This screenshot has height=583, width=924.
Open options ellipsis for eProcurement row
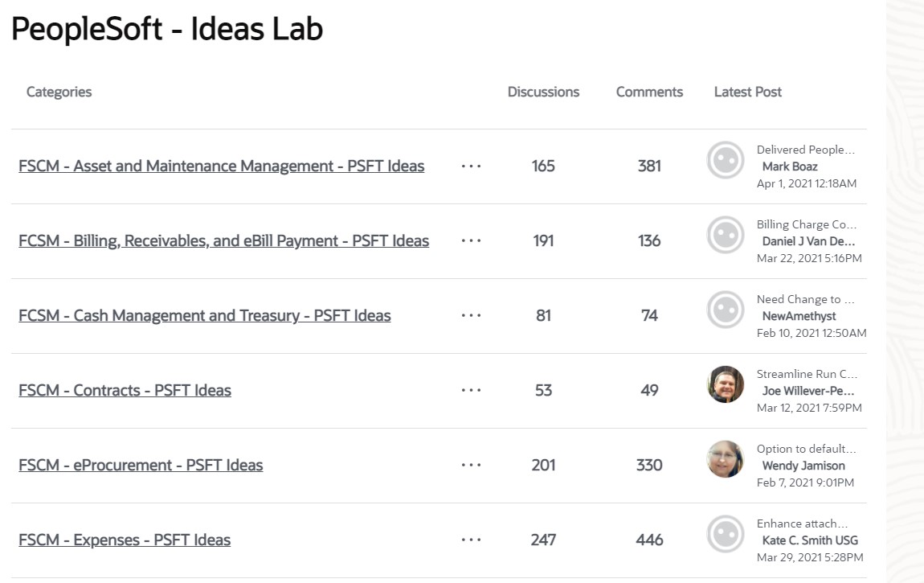[472, 466]
